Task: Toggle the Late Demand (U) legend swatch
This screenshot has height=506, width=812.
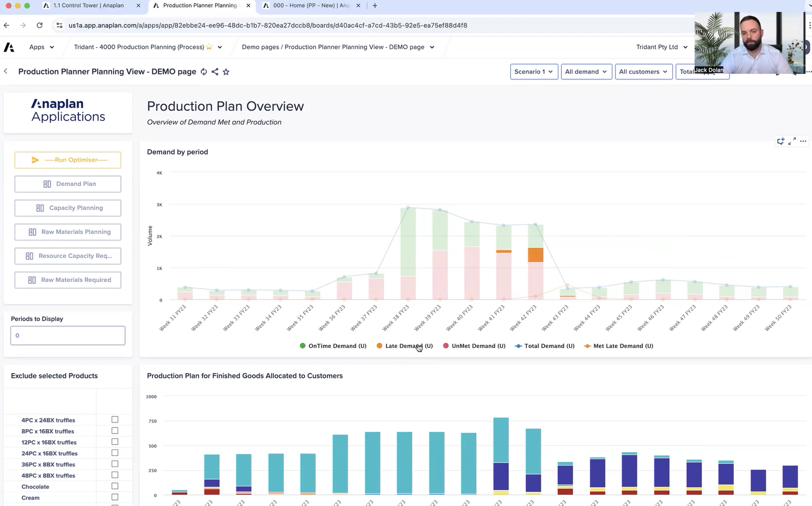Action: pos(380,346)
